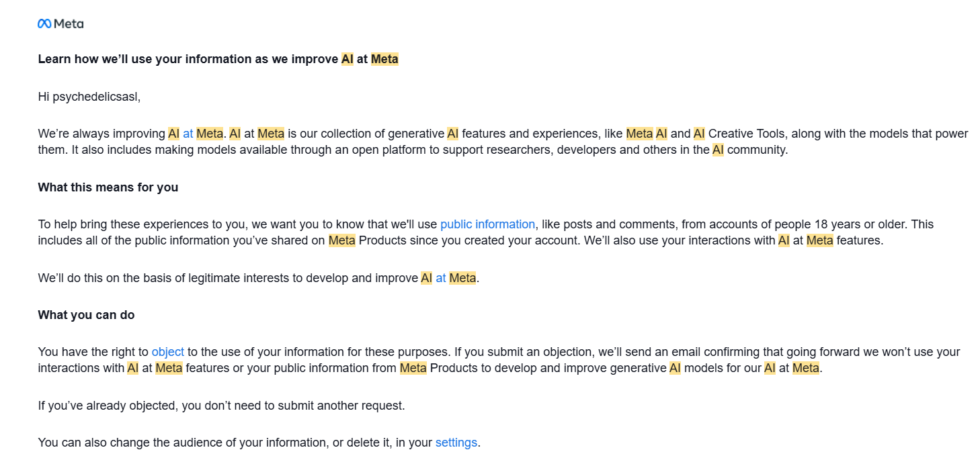Follow the 'object' link
Viewport: 980px width, 454px height.
(168, 352)
